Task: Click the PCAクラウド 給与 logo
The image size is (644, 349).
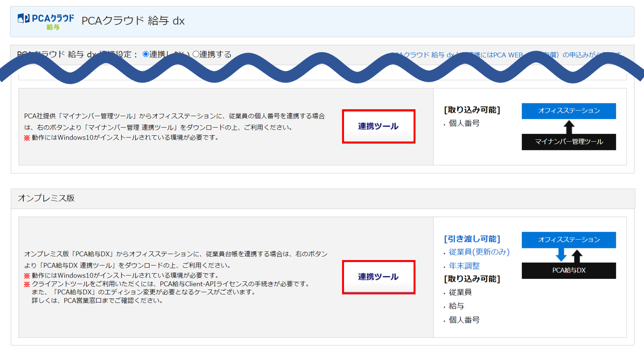Action: 46,22
